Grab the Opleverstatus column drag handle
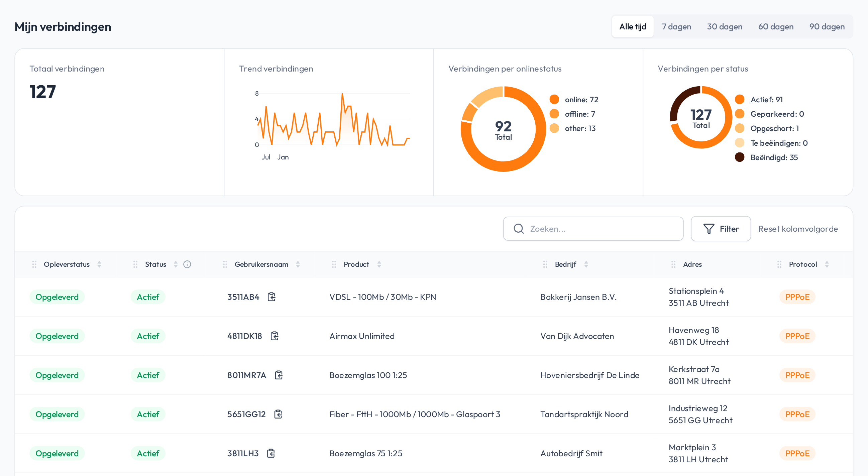The width and height of the screenshot is (868, 476). pos(34,264)
